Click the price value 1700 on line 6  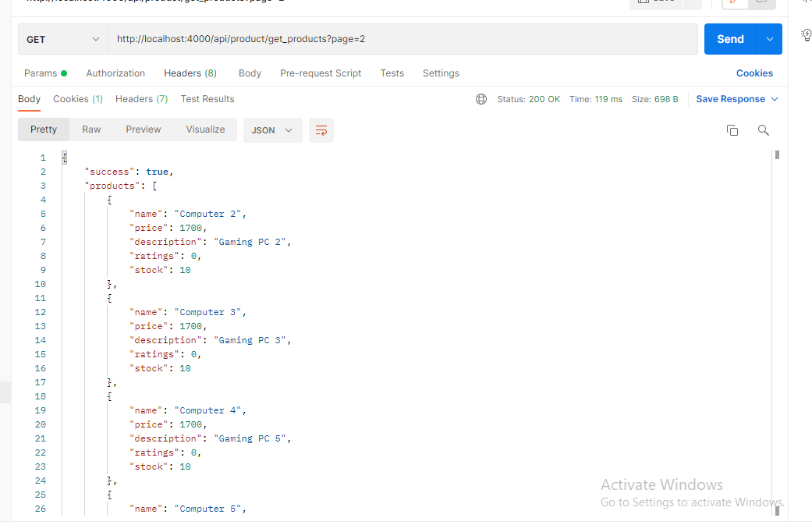tap(190, 228)
